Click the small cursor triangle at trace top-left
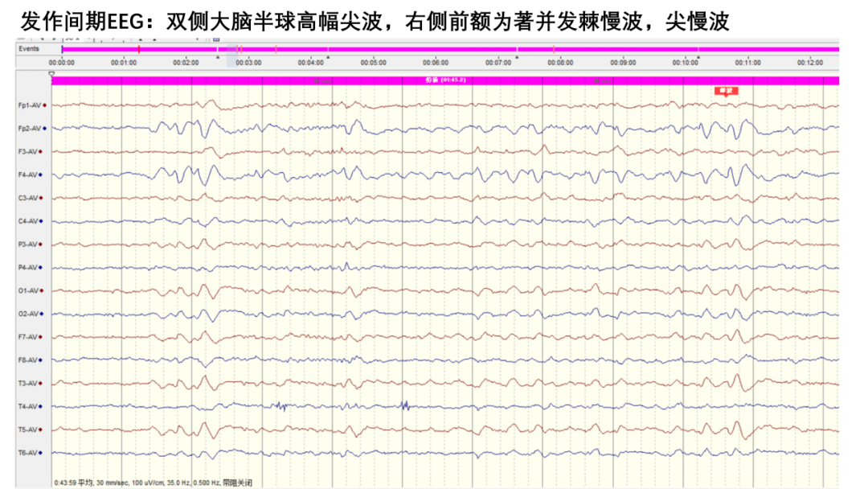This screenshot has height=489, width=868. (51, 74)
